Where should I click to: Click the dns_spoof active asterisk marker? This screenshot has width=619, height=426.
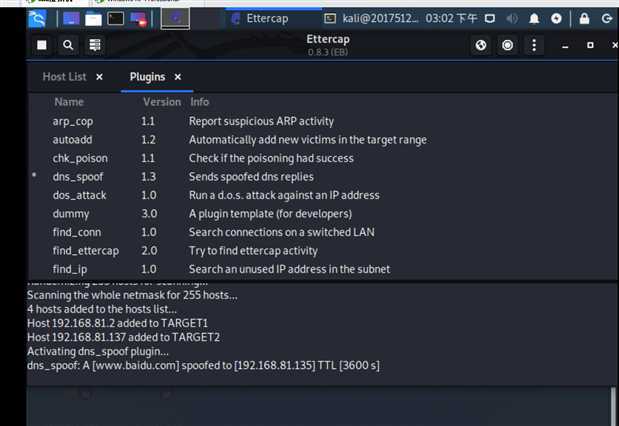point(34,175)
